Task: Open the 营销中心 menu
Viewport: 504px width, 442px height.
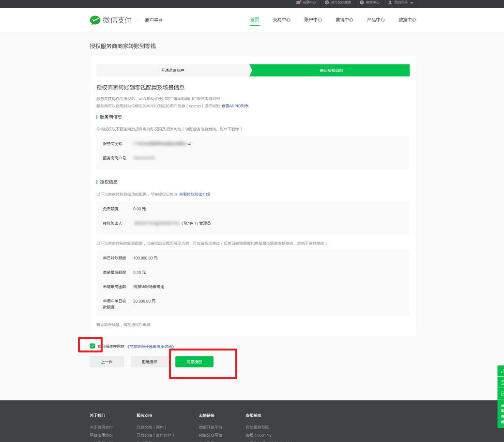Action: (345, 20)
